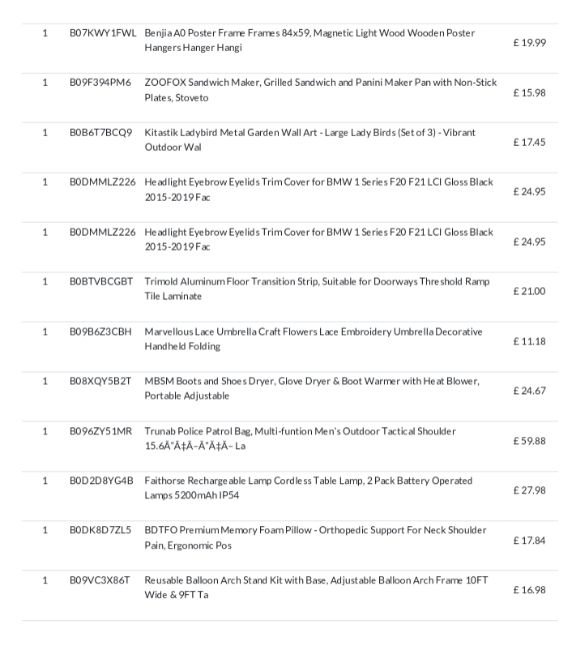Click the ASIN code B09F394PM6
This screenshot has height=650, width=572.
point(100,82)
